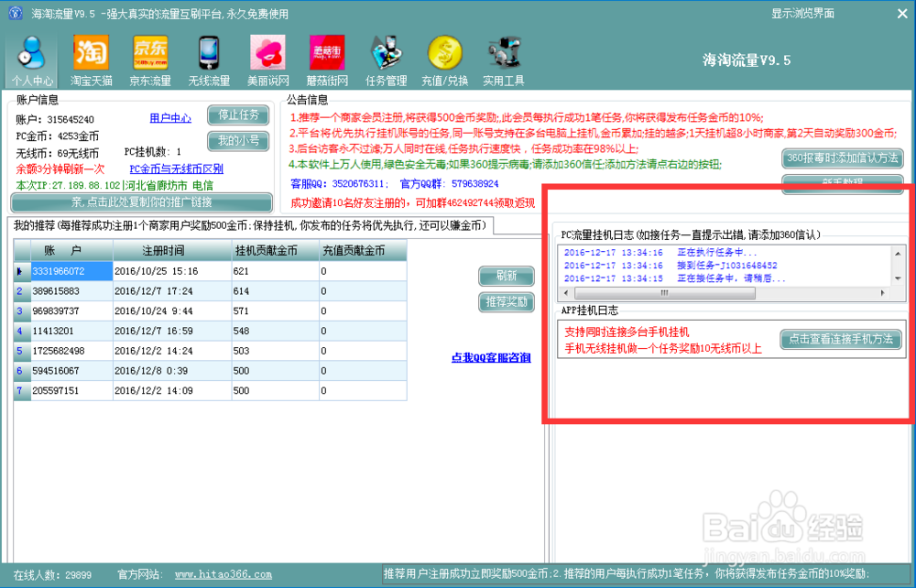Open the 充值/兑换 gold coin icon
Viewport: 916px width, 588px height.
pos(445,60)
